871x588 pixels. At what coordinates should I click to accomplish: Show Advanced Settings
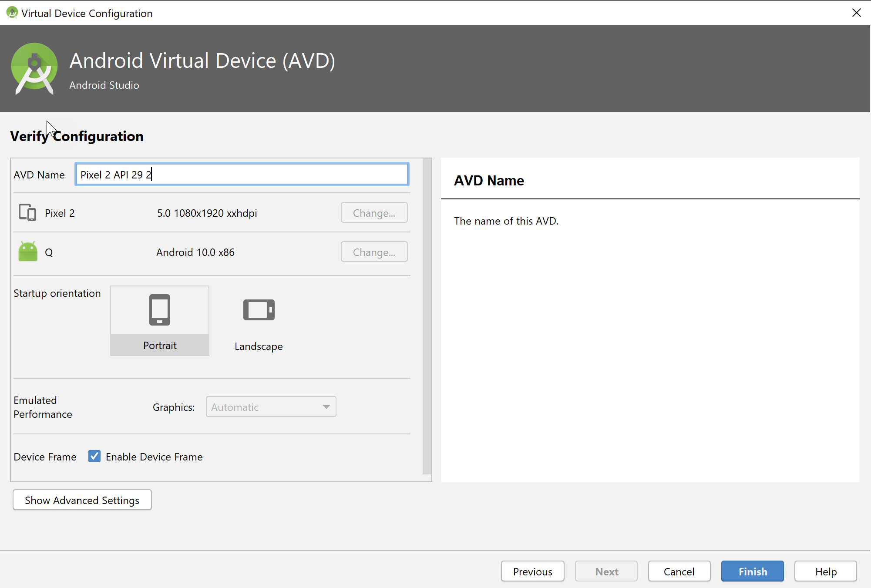(x=82, y=500)
